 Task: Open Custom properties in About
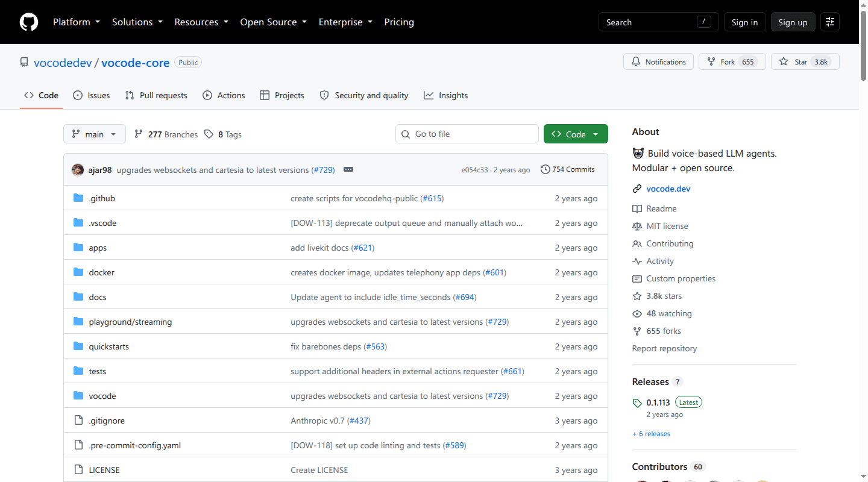coord(674,278)
